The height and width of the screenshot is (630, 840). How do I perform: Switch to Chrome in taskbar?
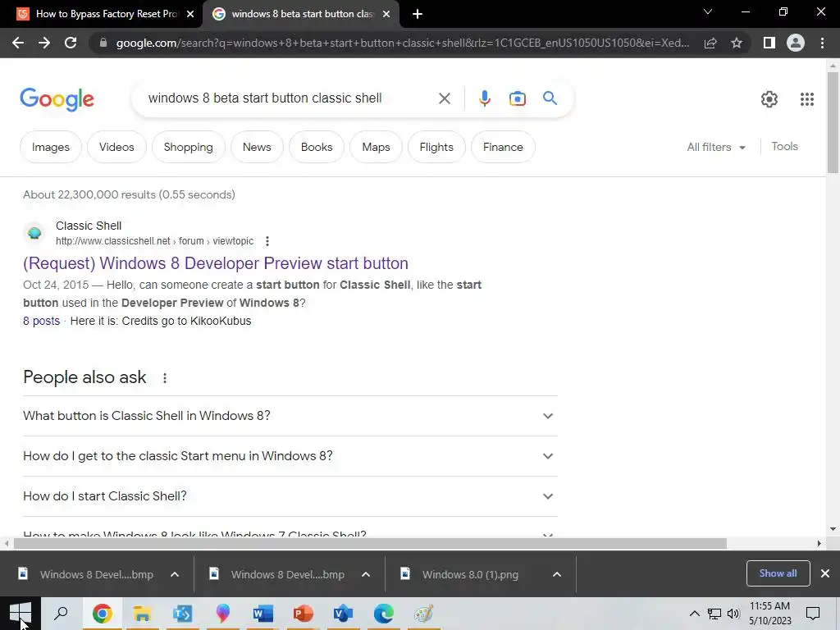[102, 614]
